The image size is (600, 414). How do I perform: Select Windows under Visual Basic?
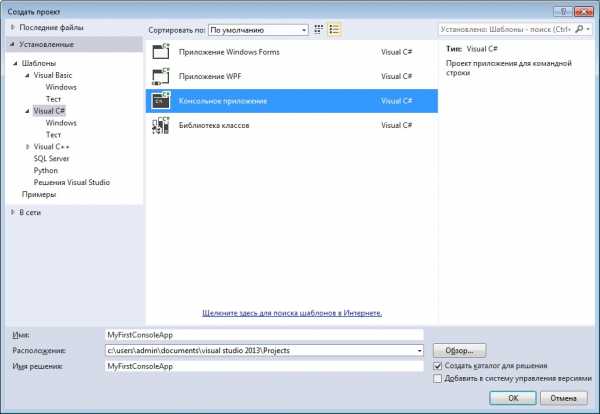(61, 87)
